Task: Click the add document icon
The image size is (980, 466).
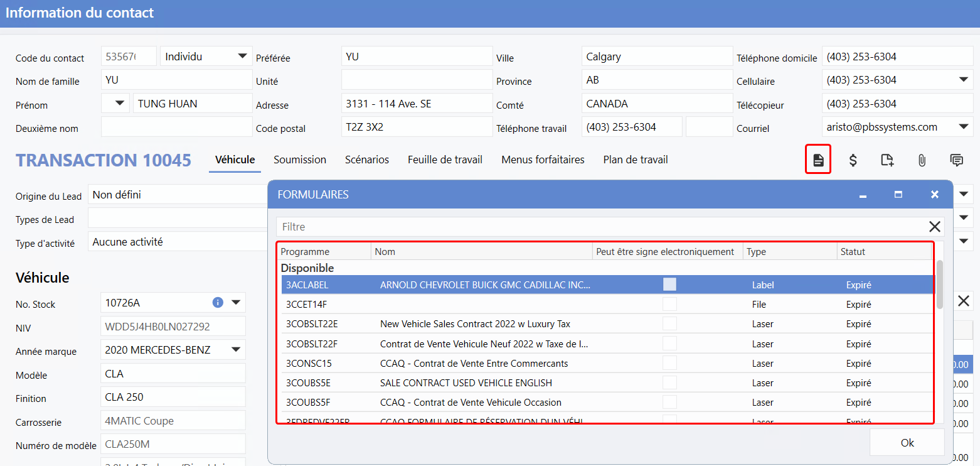Action: (887, 160)
